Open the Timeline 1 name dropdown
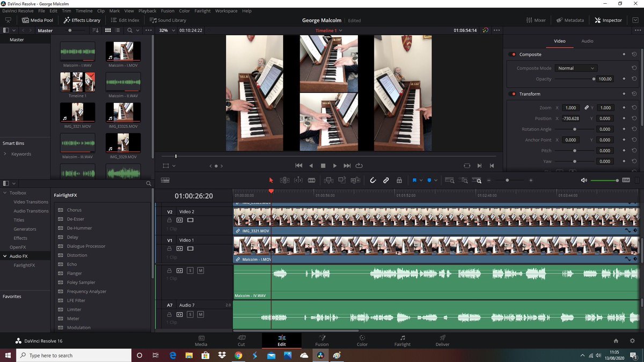This screenshot has height=362, width=644. click(x=328, y=31)
